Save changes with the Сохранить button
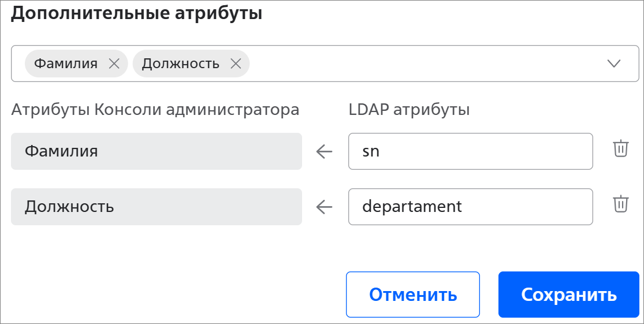The height and width of the screenshot is (324, 644). (x=569, y=295)
